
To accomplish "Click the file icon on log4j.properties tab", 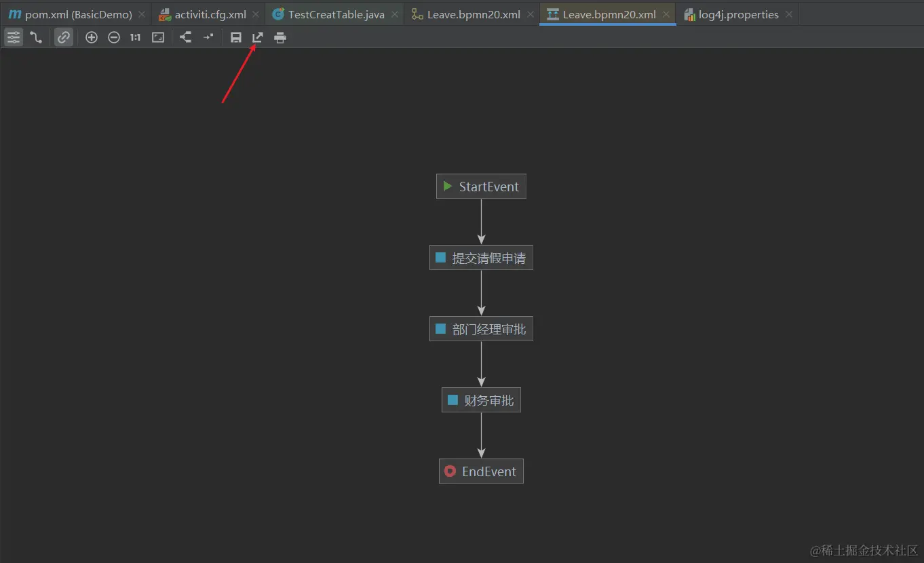I will 689,14.
